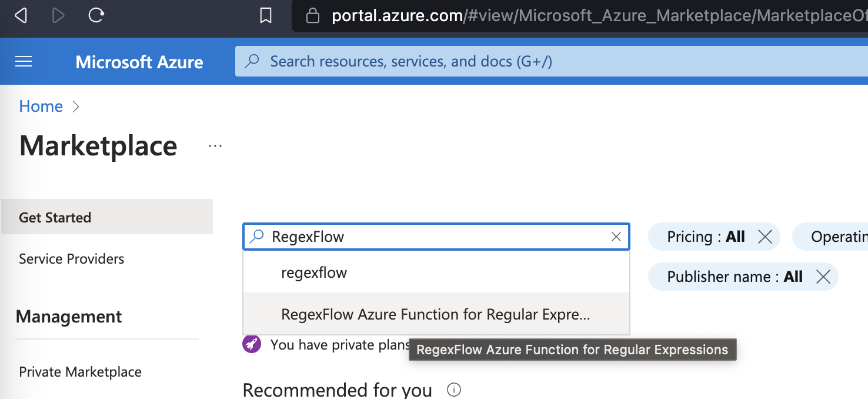Switch to the Get Started section
The width and height of the screenshot is (868, 399).
click(x=55, y=217)
